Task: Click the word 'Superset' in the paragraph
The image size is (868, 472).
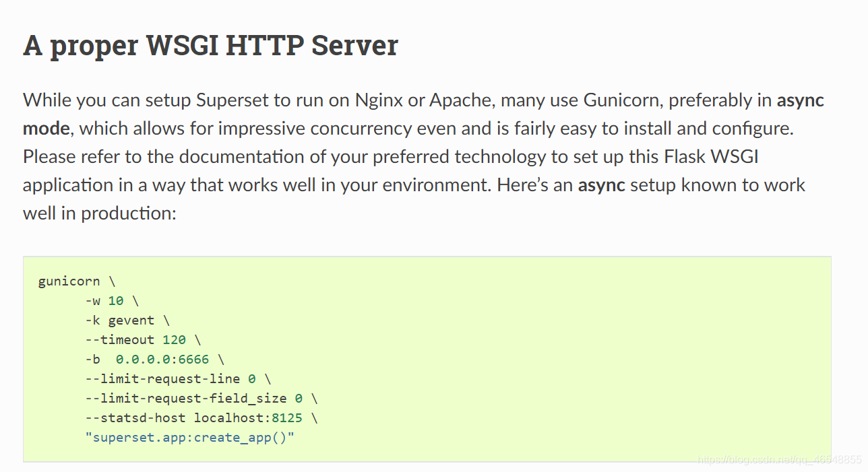Action: tap(234, 100)
